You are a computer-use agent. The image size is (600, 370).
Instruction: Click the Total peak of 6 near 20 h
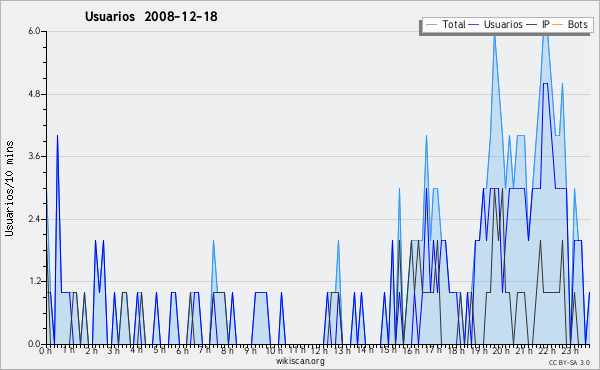tap(495, 35)
